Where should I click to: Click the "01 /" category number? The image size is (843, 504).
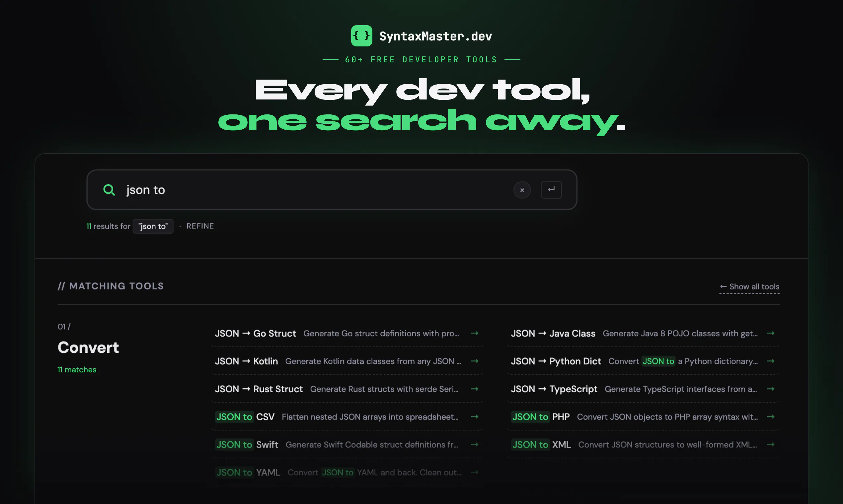[64, 327]
